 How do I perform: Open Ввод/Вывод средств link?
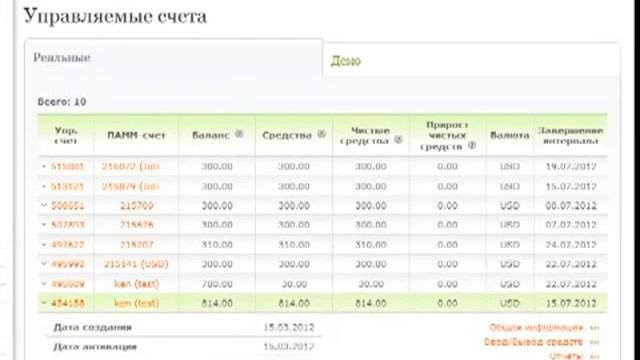tap(533, 342)
